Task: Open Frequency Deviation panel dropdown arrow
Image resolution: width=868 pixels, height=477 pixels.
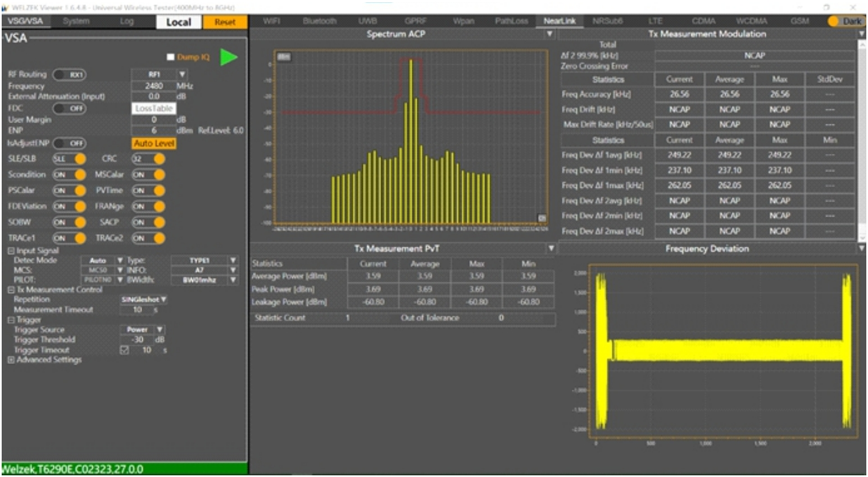Action: 861,248
